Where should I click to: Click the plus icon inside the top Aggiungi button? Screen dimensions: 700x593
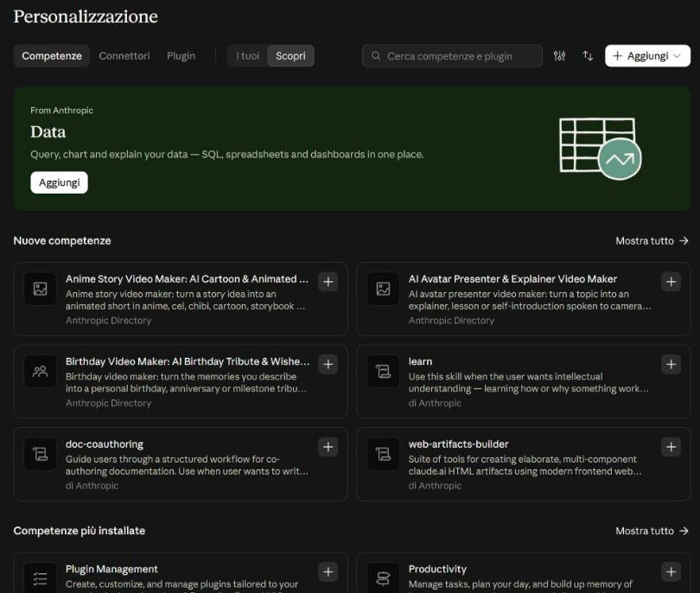(x=617, y=56)
